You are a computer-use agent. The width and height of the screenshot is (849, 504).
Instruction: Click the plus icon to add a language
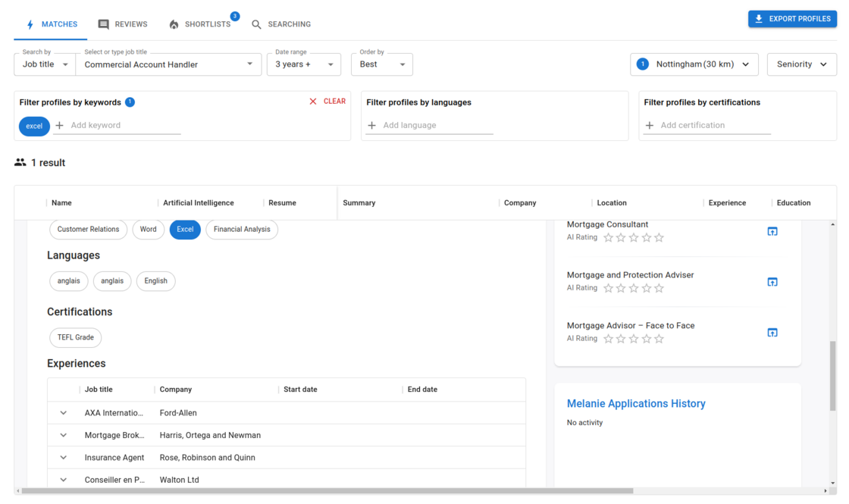(x=373, y=125)
